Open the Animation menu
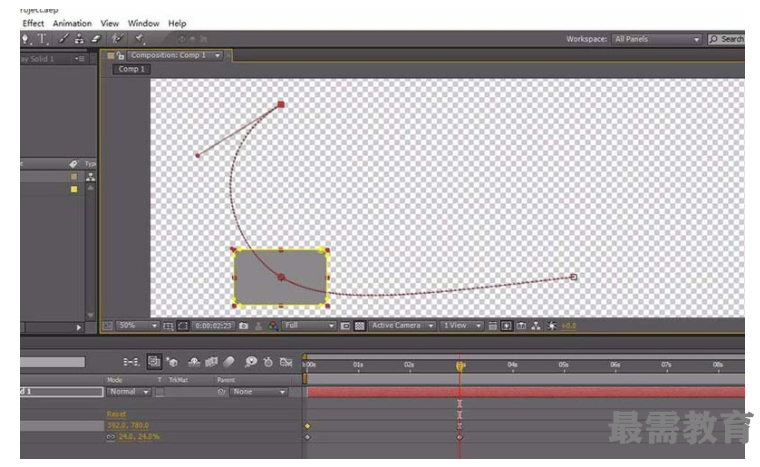The height and width of the screenshot is (467, 760). pos(72,23)
